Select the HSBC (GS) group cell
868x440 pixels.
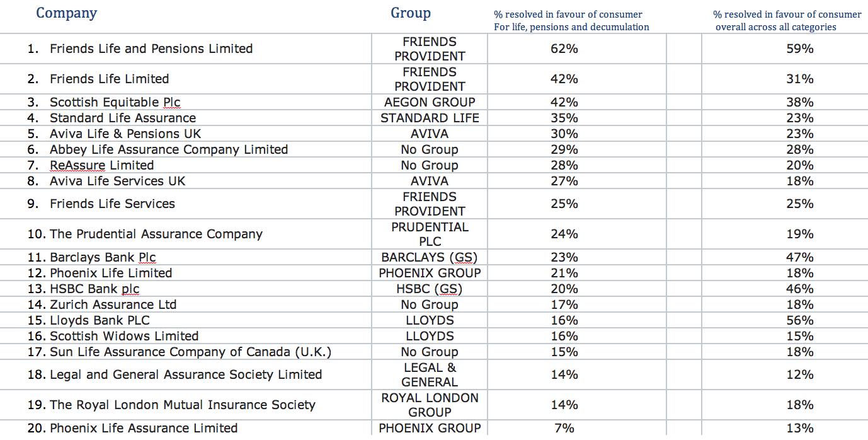click(x=430, y=289)
